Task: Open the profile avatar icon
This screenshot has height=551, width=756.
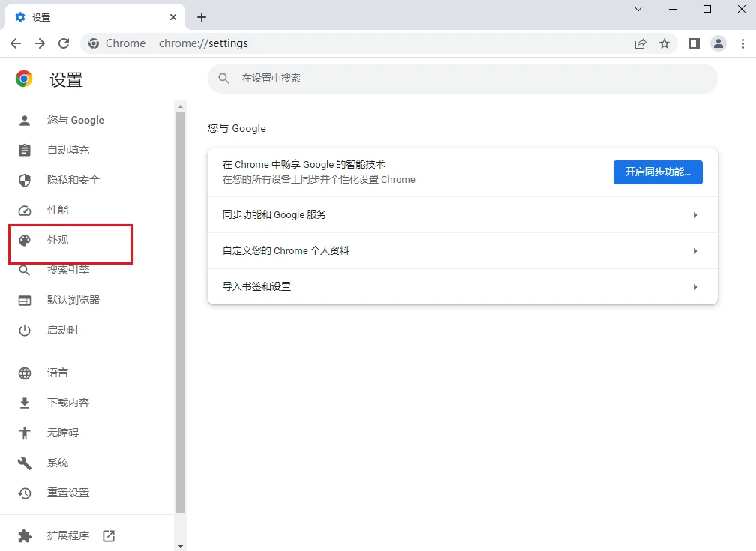Action: tap(718, 43)
